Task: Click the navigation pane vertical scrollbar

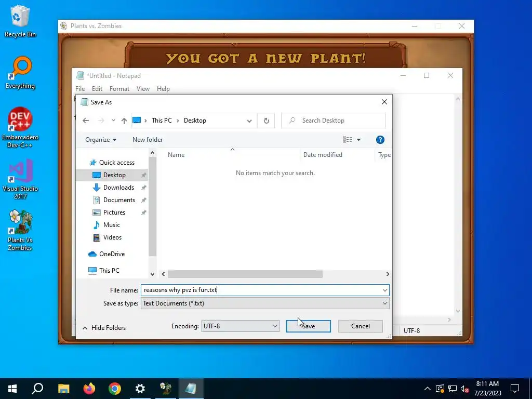Action: (152, 207)
